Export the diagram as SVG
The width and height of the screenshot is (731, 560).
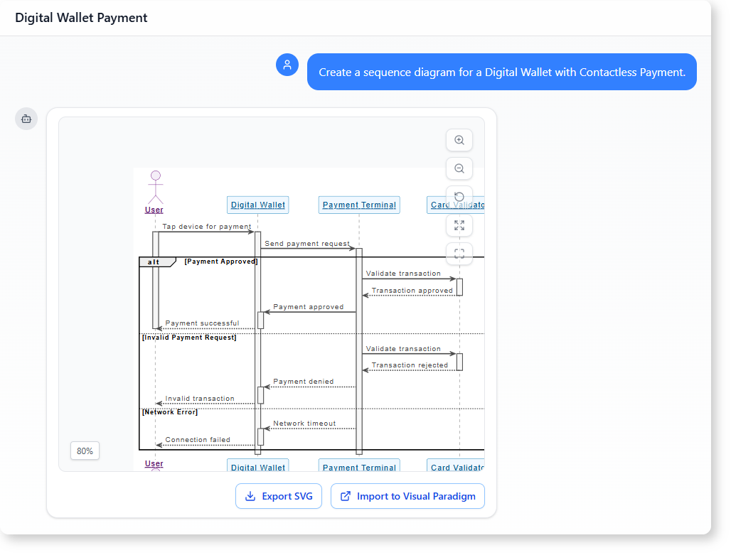pyautogui.click(x=279, y=496)
